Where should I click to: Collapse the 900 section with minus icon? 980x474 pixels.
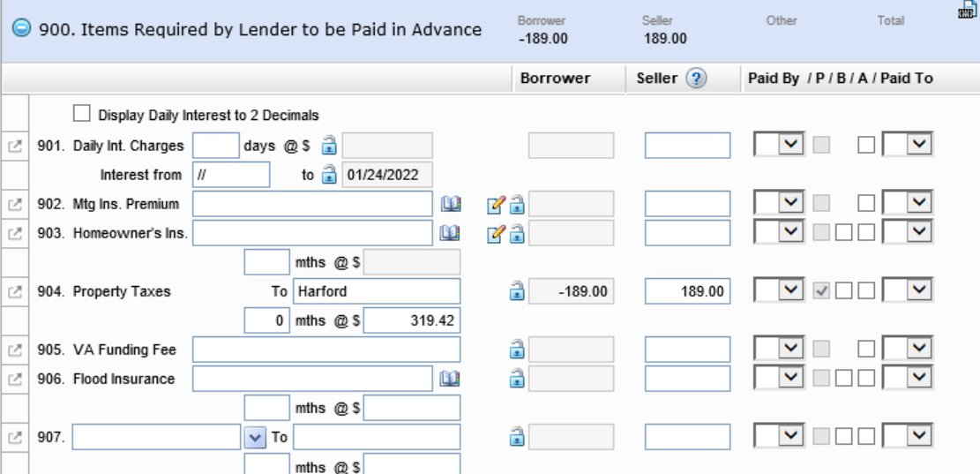[21, 29]
